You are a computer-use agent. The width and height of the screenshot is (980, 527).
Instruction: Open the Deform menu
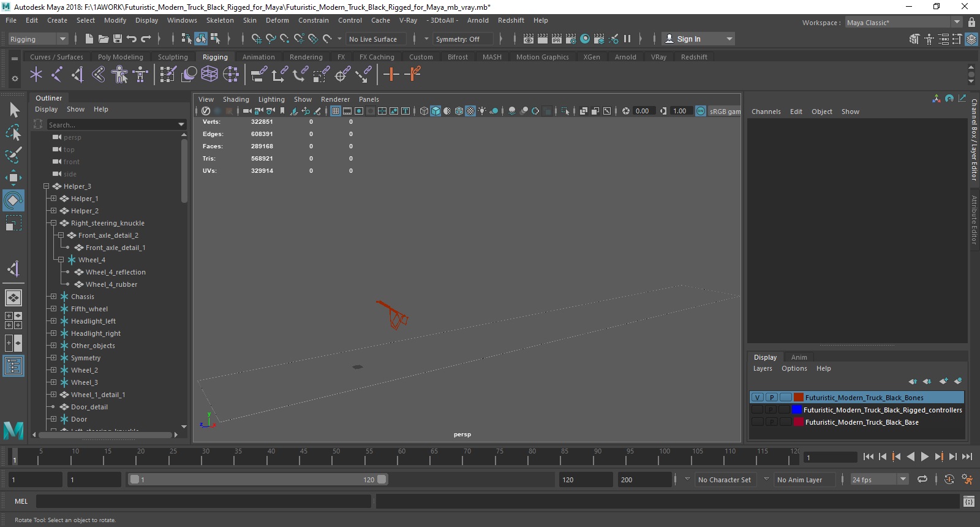[x=277, y=20]
